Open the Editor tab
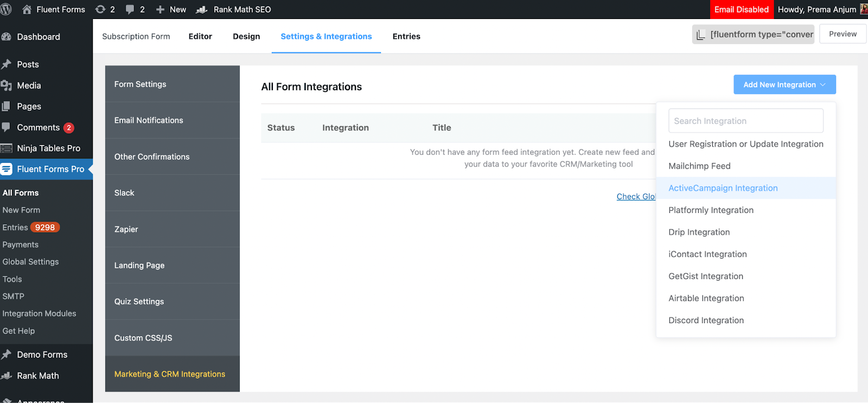The image size is (868, 403). click(200, 36)
